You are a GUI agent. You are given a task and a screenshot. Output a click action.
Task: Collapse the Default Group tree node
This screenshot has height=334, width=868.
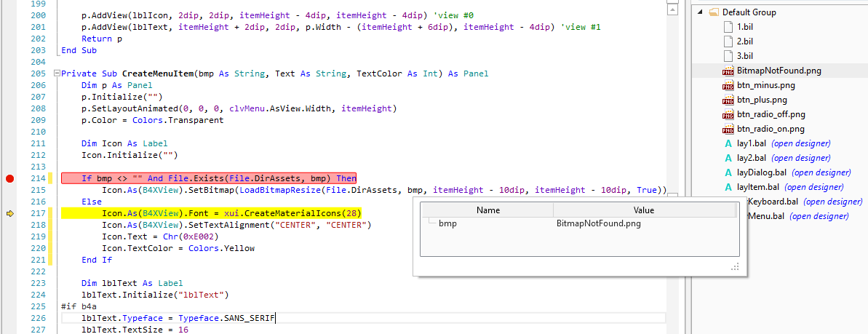[x=700, y=12]
